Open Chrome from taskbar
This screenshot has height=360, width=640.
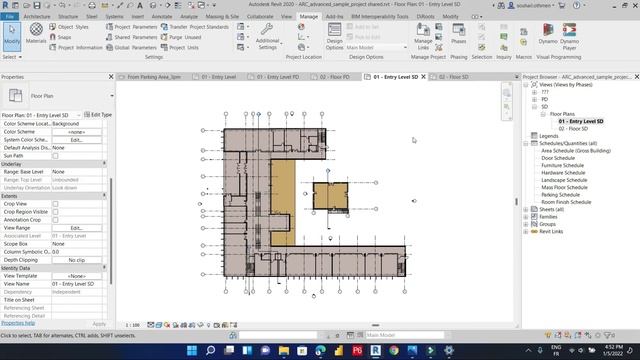click(x=394, y=350)
